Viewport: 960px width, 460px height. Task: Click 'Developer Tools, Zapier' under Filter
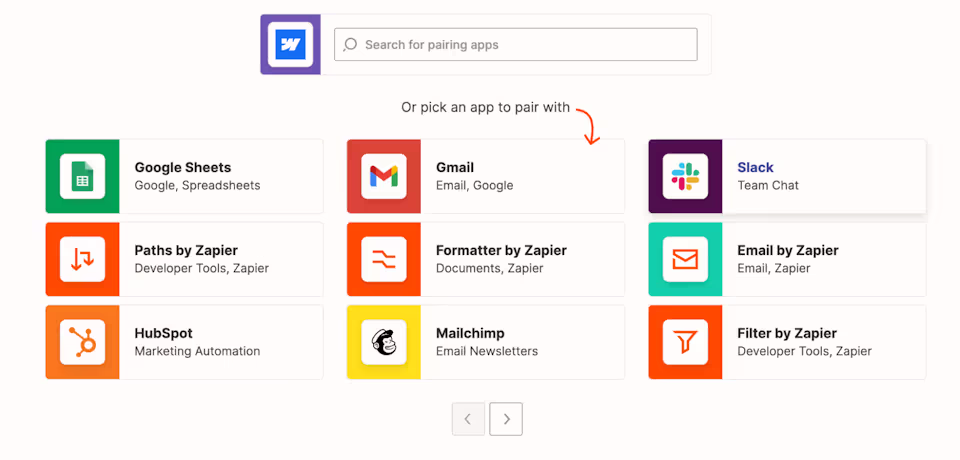(804, 352)
